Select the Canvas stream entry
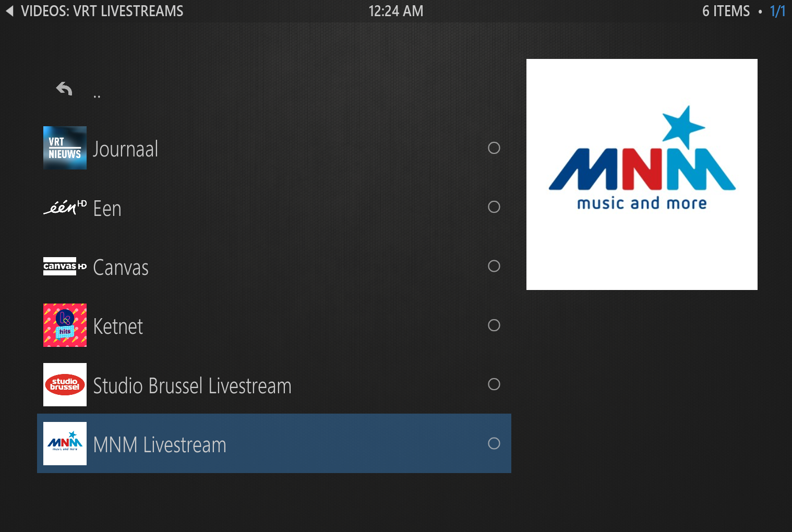 point(274,266)
